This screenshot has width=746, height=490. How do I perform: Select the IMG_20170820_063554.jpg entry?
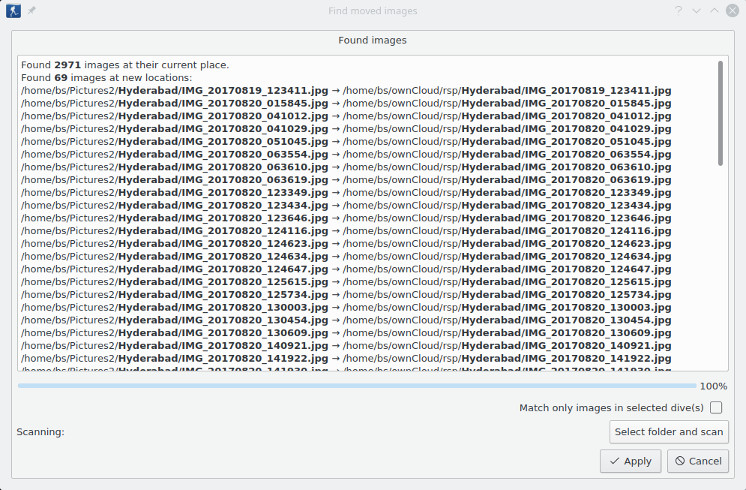[x=345, y=155]
